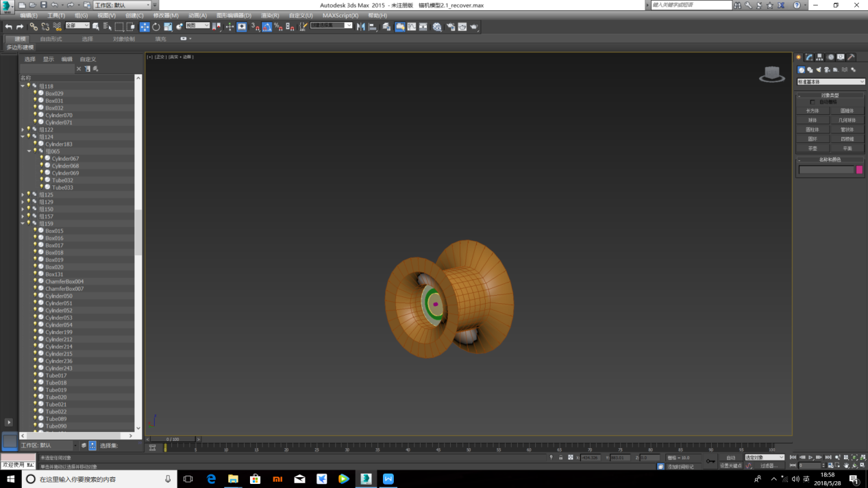Expand group 组122 in scene tree

click(23, 129)
